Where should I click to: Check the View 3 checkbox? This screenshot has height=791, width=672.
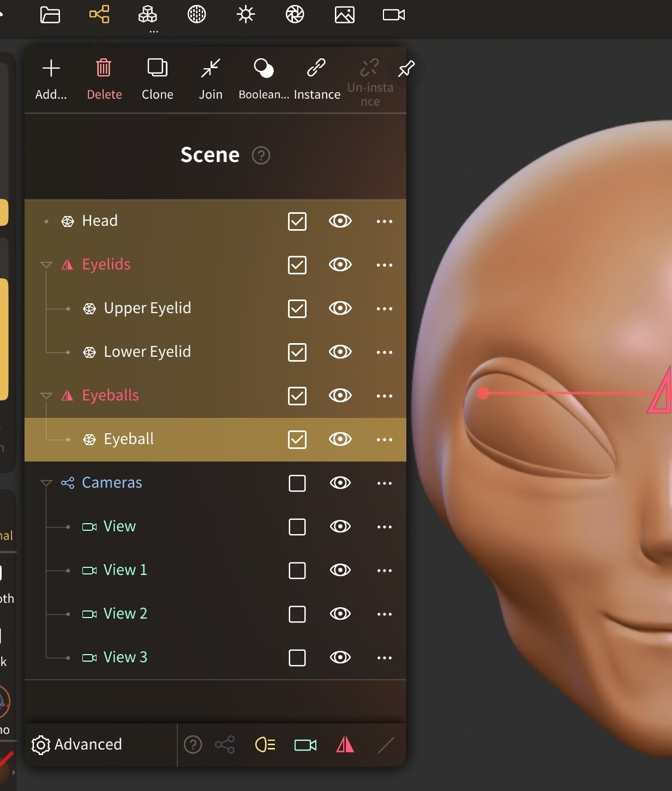point(297,658)
